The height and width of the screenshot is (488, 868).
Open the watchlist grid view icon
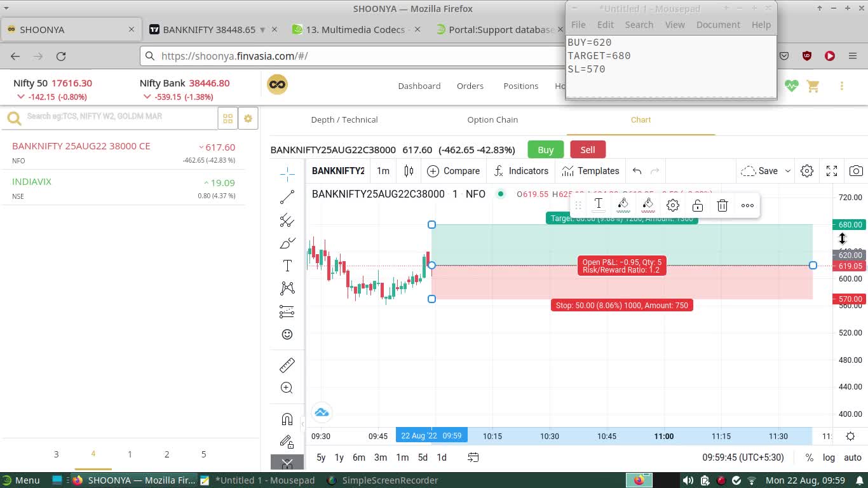point(227,119)
